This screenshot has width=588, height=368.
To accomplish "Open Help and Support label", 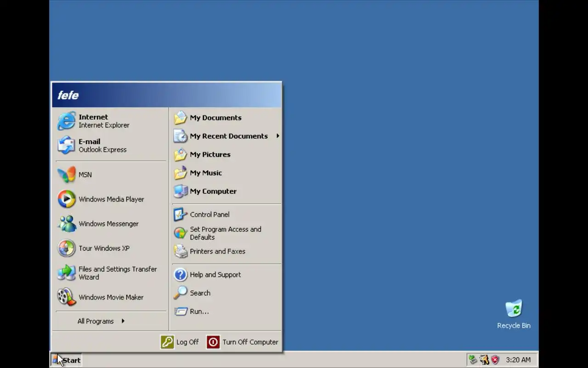I will click(x=215, y=275).
